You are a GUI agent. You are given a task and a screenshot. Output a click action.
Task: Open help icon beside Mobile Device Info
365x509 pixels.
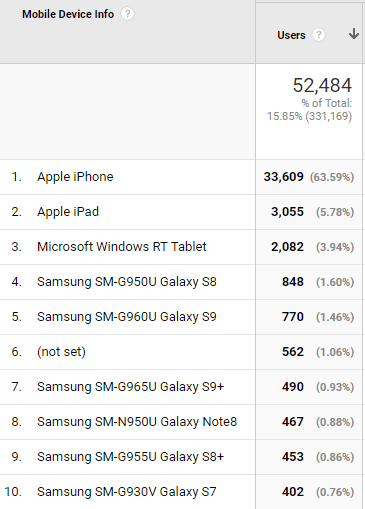click(x=127, y=14)
